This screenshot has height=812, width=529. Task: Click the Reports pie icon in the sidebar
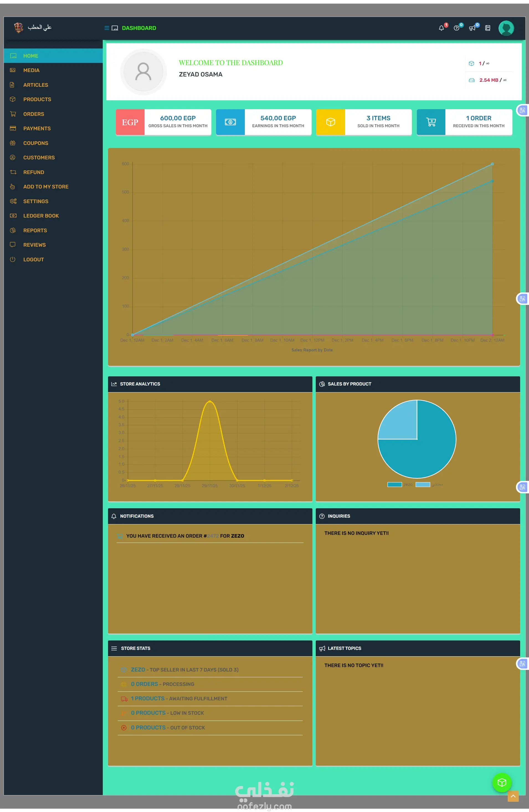tap(13, 230)
